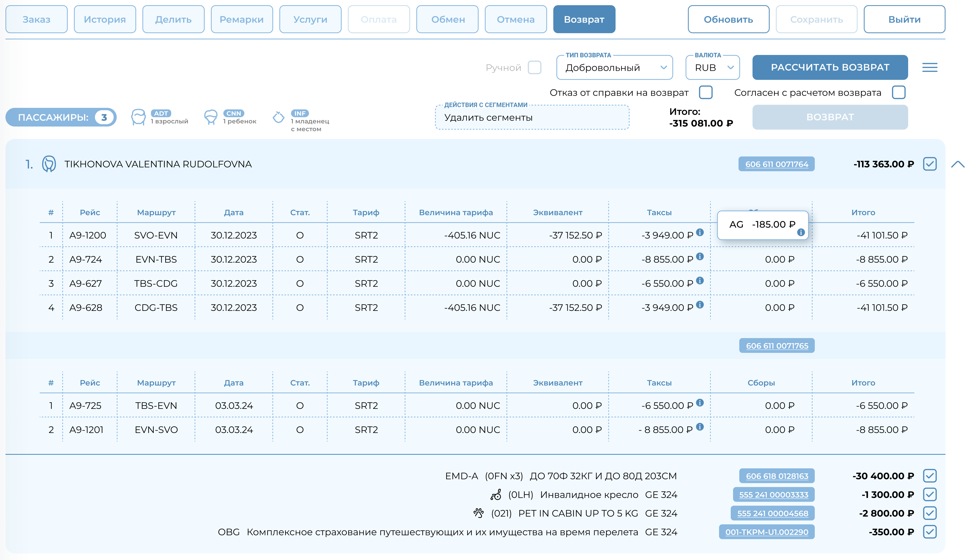Check Согласен с расчетом возврата box

coord(898,93)
